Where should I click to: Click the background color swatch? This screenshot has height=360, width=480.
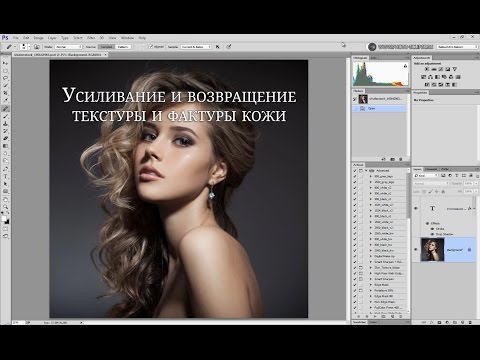click(x=7, y=222)
